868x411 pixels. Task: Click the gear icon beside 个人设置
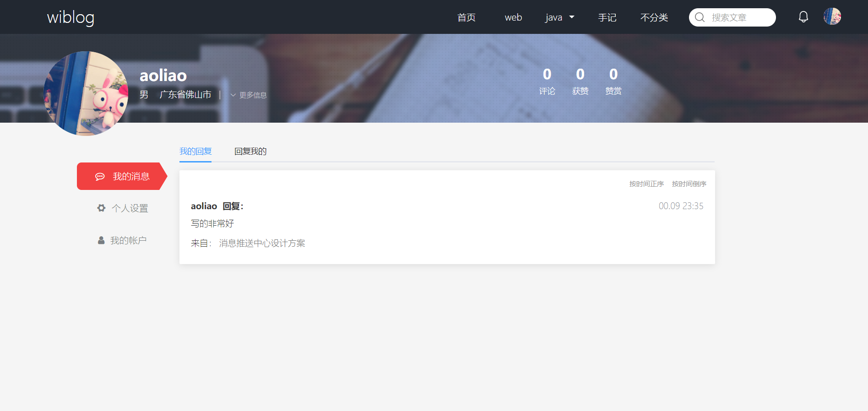[x=101, y=208]
